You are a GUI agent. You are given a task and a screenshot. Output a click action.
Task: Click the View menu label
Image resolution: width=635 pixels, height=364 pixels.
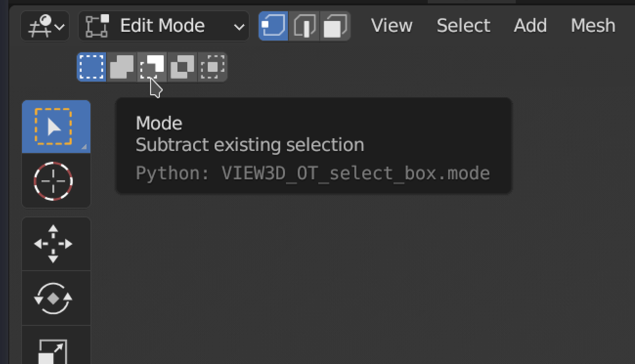point(391,25)
